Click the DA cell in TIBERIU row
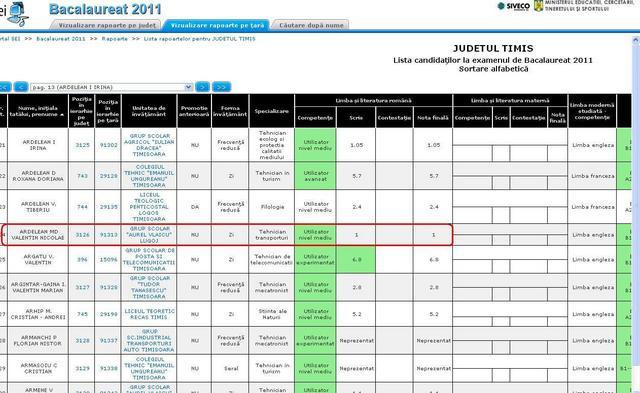The image size is (640, 393). pyautogui.click(x=195, y=207)
